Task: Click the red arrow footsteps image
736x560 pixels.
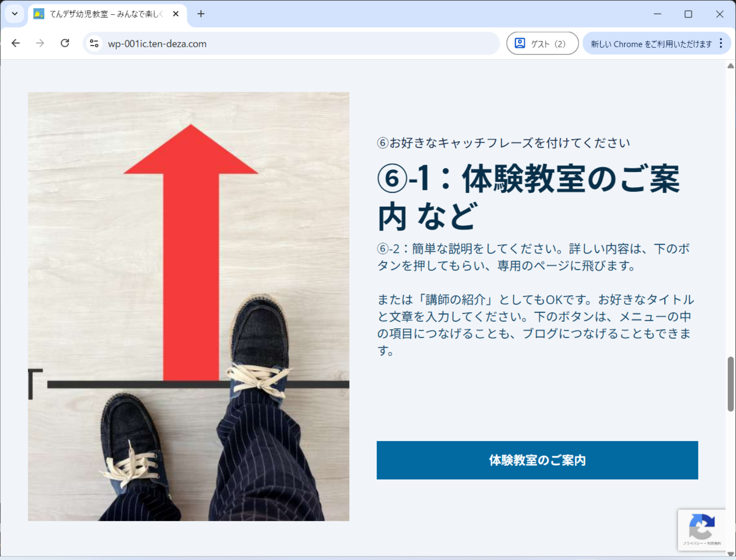Action: pos(189,306)
